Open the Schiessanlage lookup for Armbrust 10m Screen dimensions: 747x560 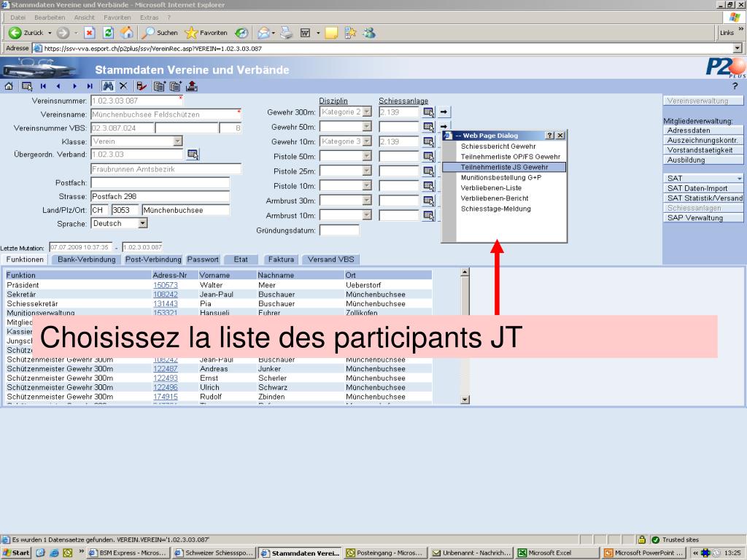[429, 215]
